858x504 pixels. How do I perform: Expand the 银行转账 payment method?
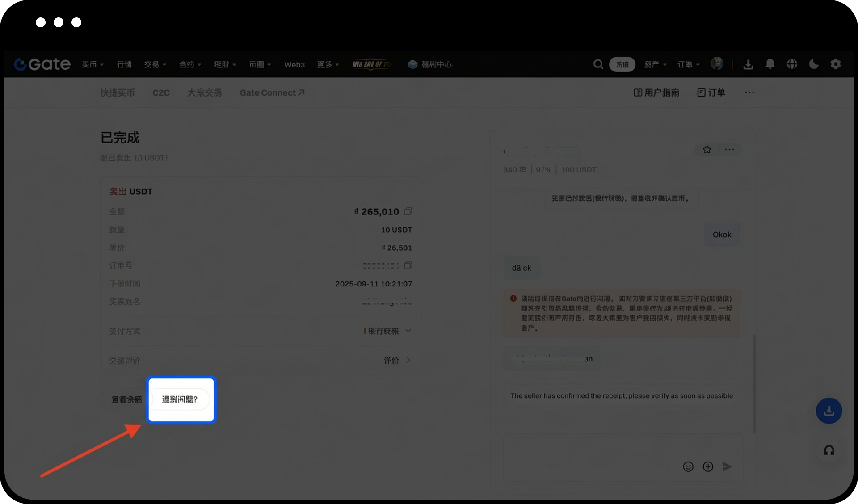coord(408,331)
